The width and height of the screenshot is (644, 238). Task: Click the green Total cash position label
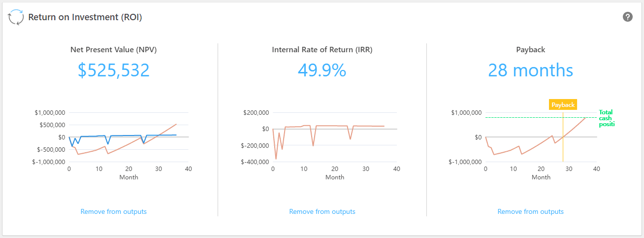[x=607, y=118]
